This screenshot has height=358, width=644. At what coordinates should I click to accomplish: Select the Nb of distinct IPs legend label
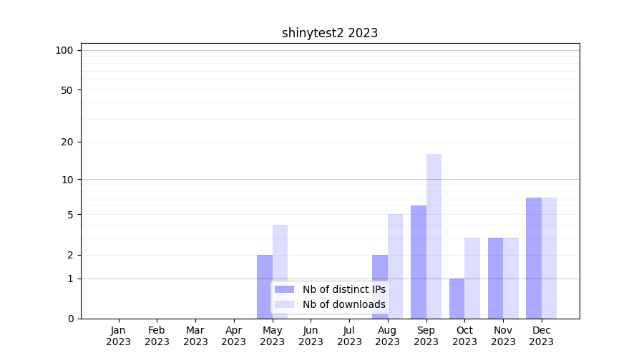point(343,289)
